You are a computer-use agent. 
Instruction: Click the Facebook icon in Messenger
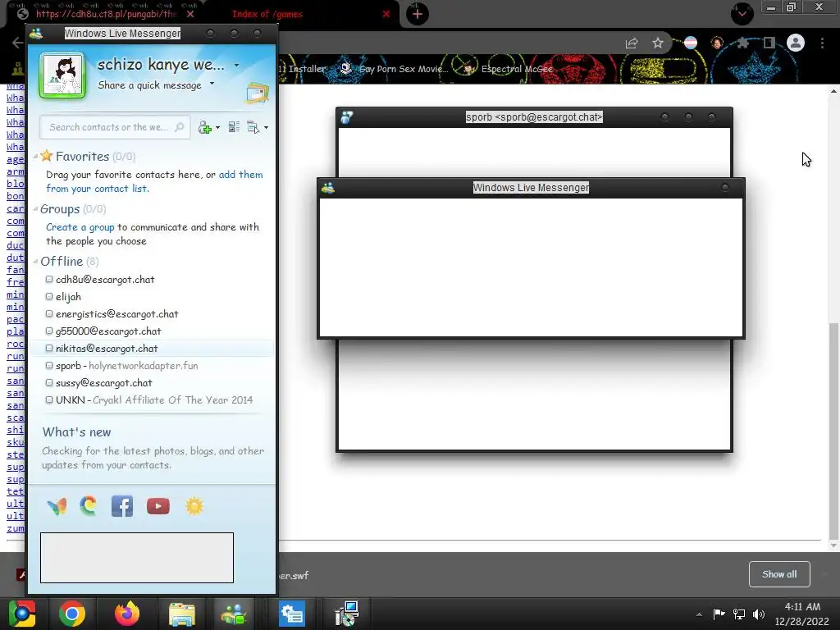[122, 505]
